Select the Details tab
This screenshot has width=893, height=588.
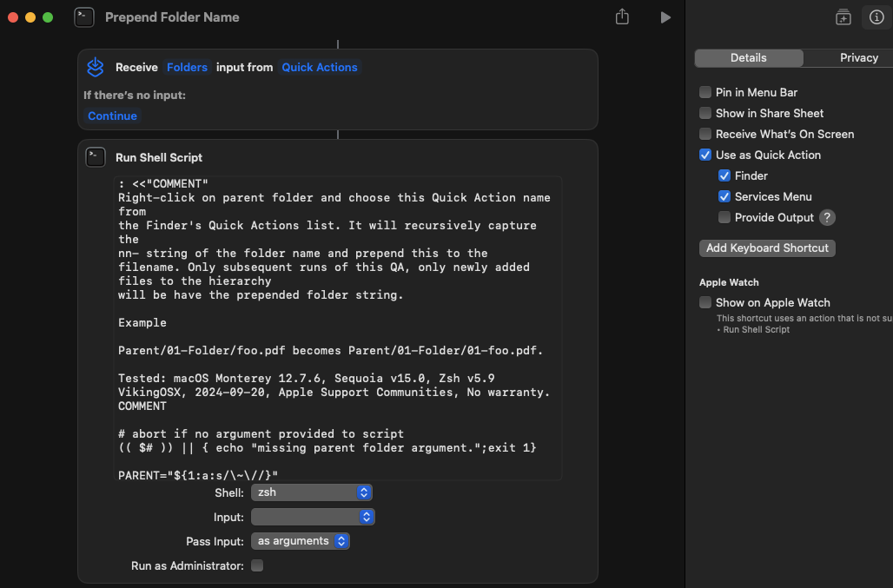tap(748, 57)
